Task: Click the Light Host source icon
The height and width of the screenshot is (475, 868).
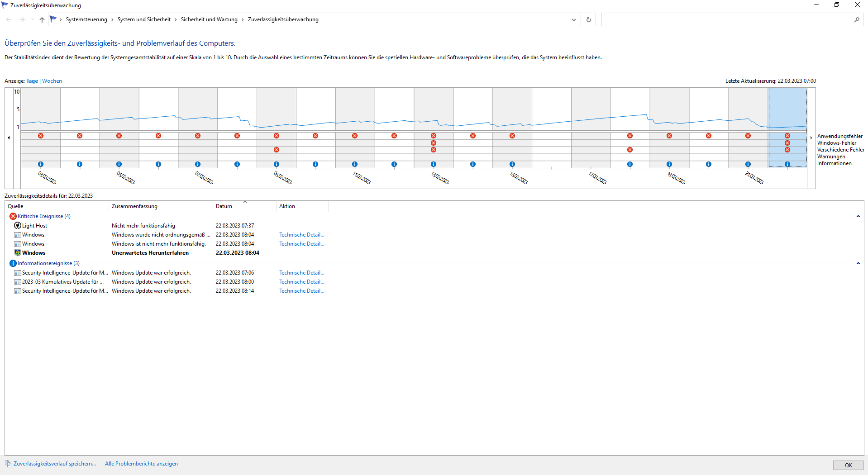Action: [18, 226]
